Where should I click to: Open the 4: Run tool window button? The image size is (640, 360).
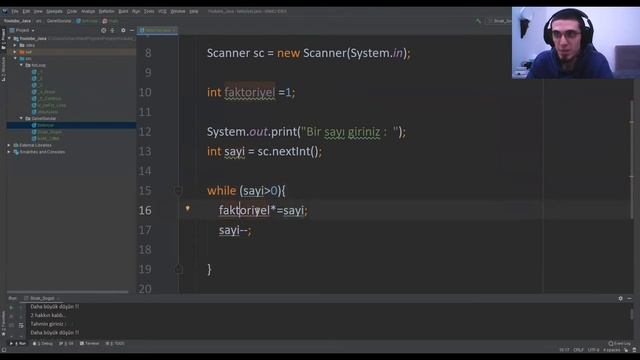(x=18, y=344)
